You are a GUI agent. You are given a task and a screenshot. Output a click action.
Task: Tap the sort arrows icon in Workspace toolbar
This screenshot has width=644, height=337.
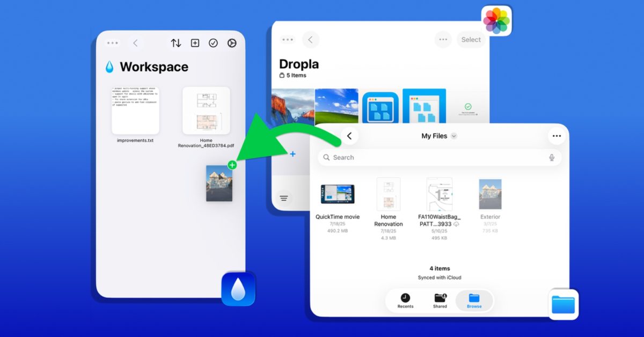pyautogui.click(x=175, y=43)
